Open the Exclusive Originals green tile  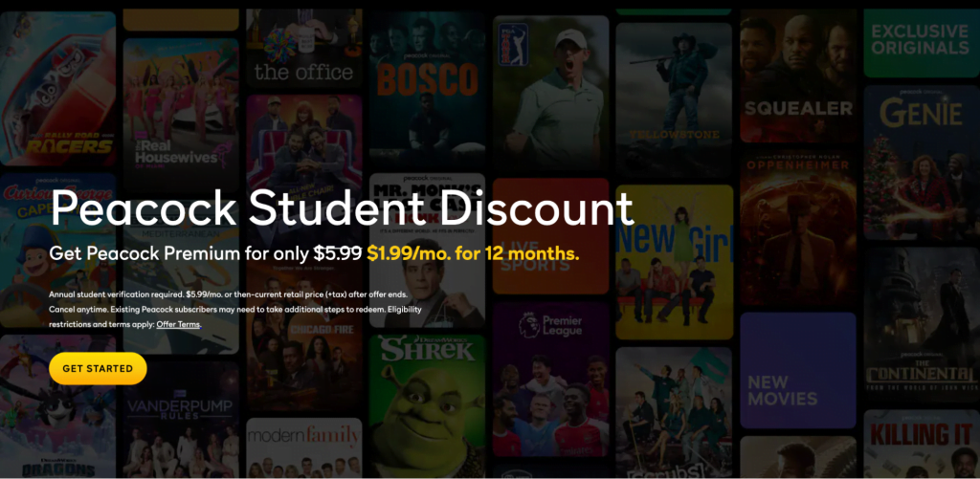click(921, 43)
